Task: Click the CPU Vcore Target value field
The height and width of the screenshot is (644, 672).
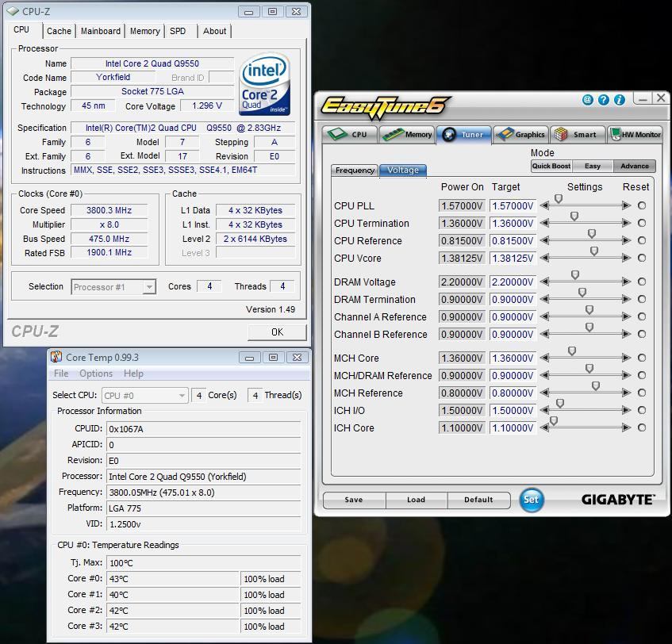Action: click(x=513, y=259)
